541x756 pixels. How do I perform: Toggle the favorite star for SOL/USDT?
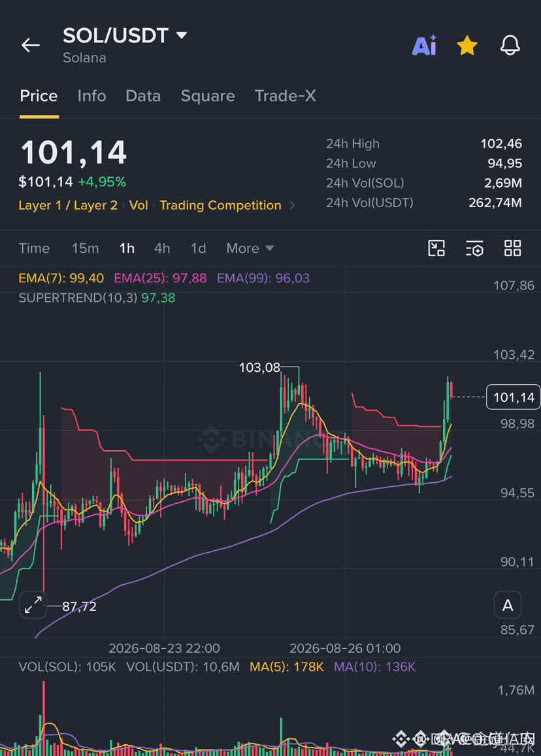point(467,46)
